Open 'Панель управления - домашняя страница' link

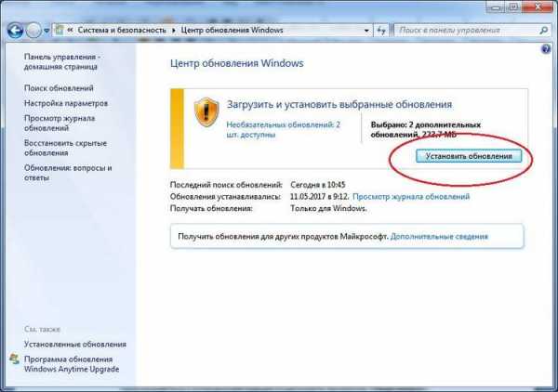(62, 62)
